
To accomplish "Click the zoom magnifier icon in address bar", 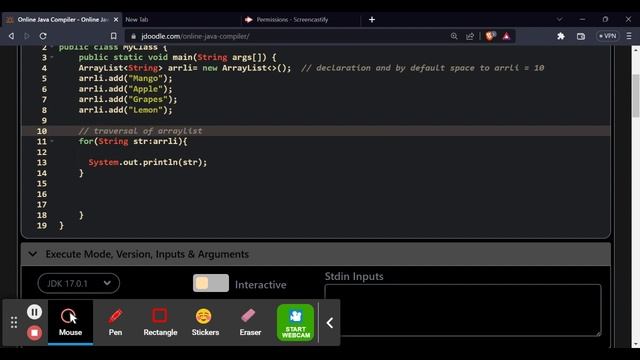I will 454,36.
